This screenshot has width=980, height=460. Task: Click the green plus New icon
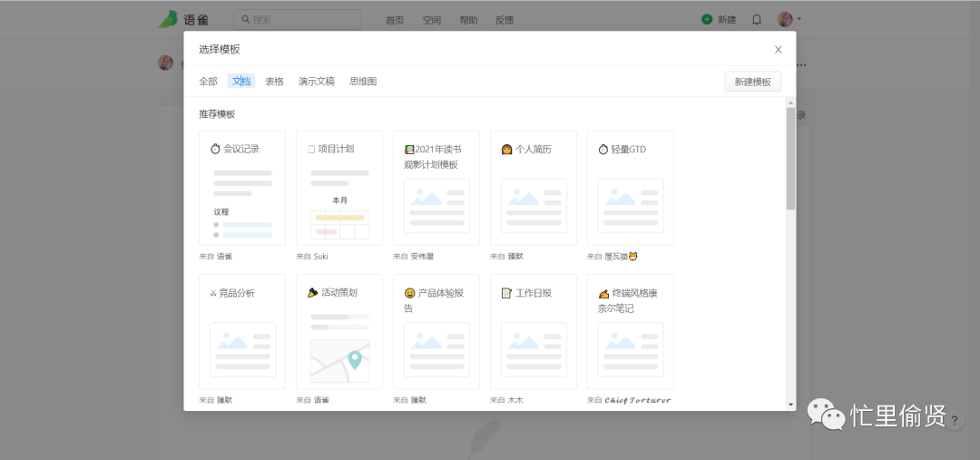click(x=707, y=19)
